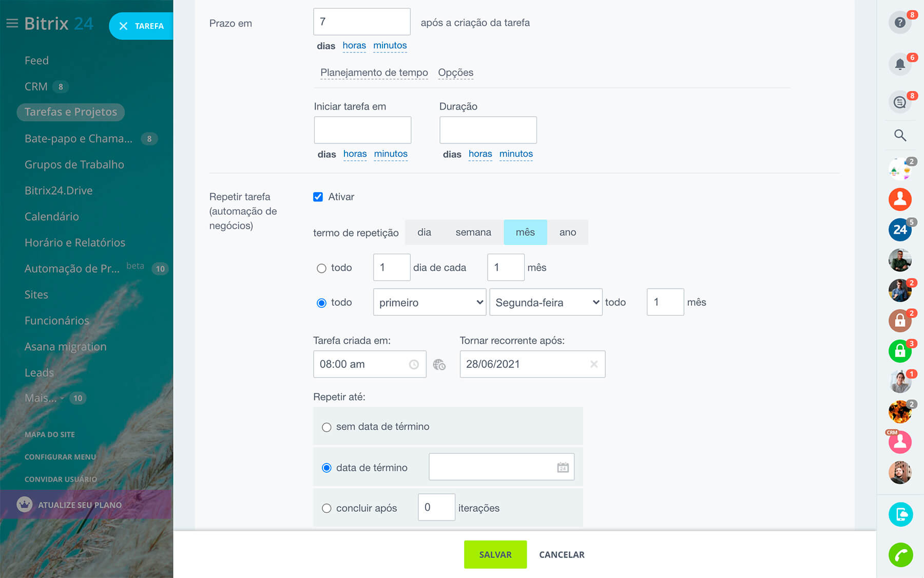This screenshot has height=578, width=924.
Task: Uncheck the Ativar checkbox
Action: [318, 197]
